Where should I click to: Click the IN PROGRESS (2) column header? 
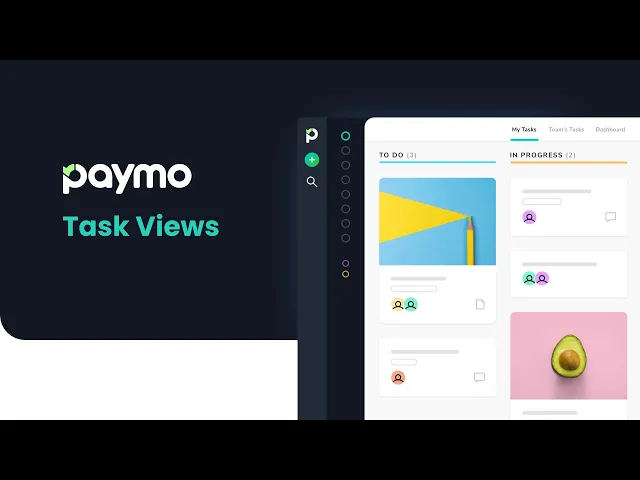(x=542, y=155)
